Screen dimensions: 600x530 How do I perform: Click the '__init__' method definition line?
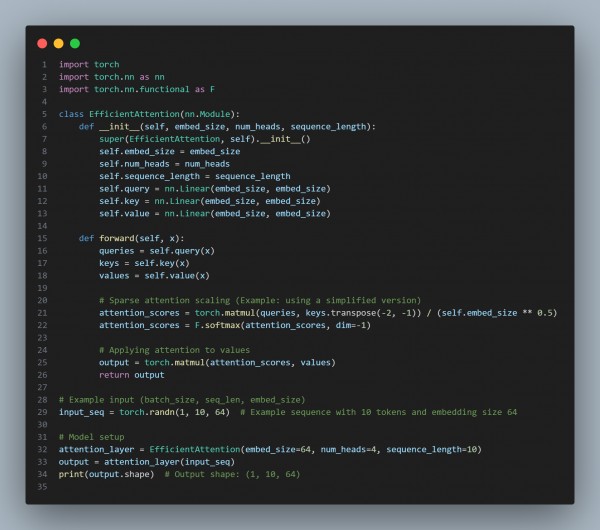227,127
